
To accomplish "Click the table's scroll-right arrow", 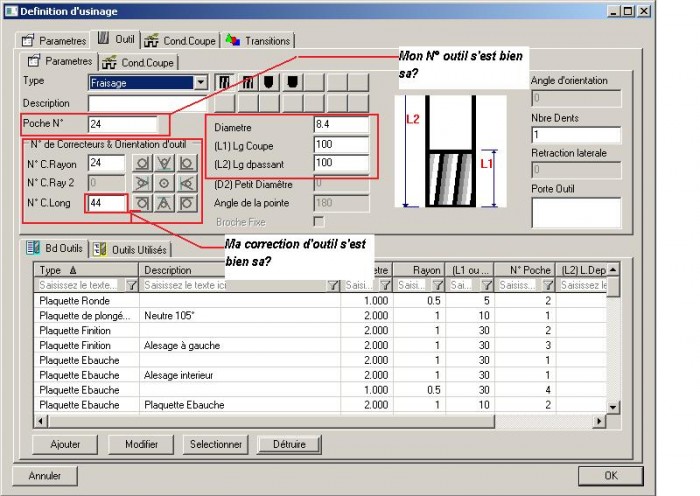I will pos(599,421).
